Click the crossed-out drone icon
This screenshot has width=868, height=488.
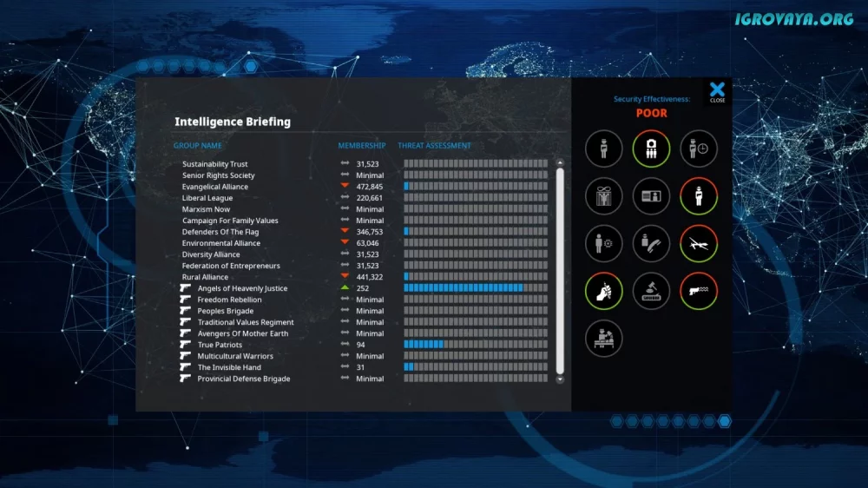(x=699, y=244)
